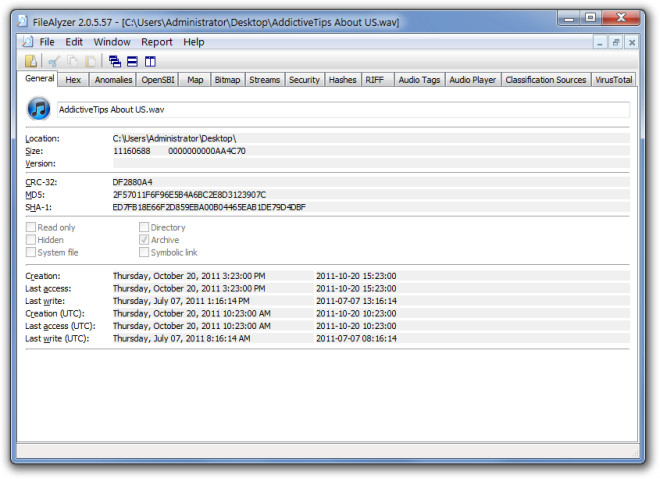Click the status bar resize grip
The width and height of the screenshot is (660, 479).
pyautogui.click(x=634, y=453)
